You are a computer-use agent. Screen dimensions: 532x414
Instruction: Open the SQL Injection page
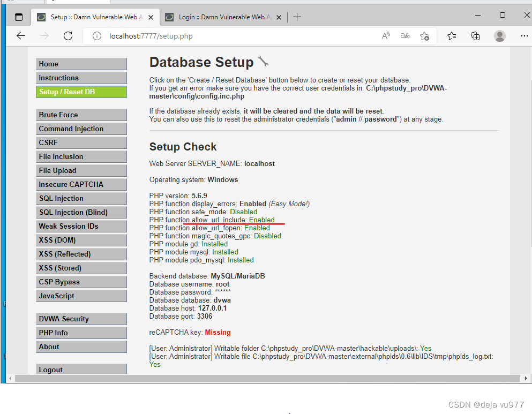[x=81, y=198]
